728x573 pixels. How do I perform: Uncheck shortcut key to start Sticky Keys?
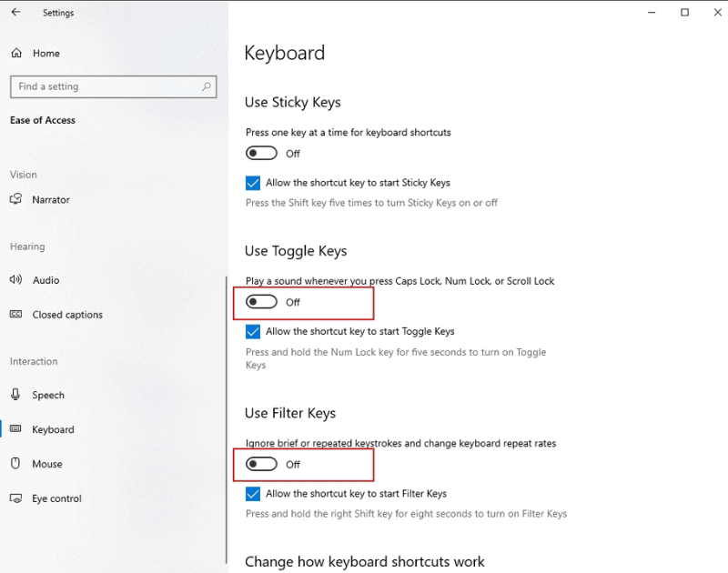pyautogui.click(x=253, y=183)
